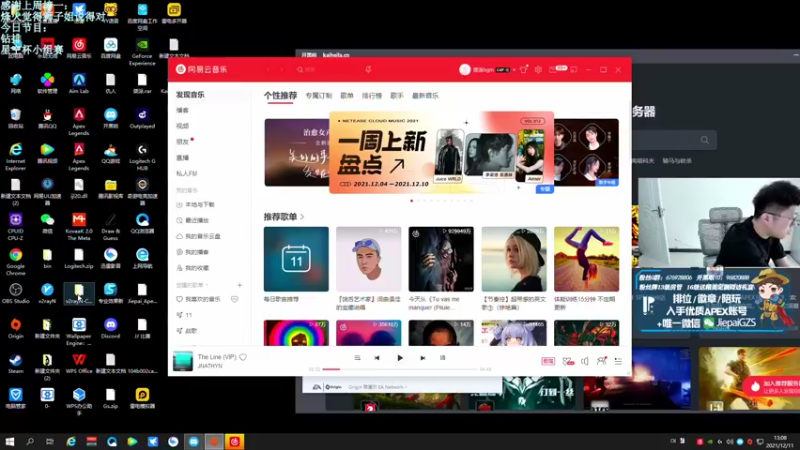Open Steam desktop shortcut
Viewport: 800px width, 450px height.
click(15, 363)
